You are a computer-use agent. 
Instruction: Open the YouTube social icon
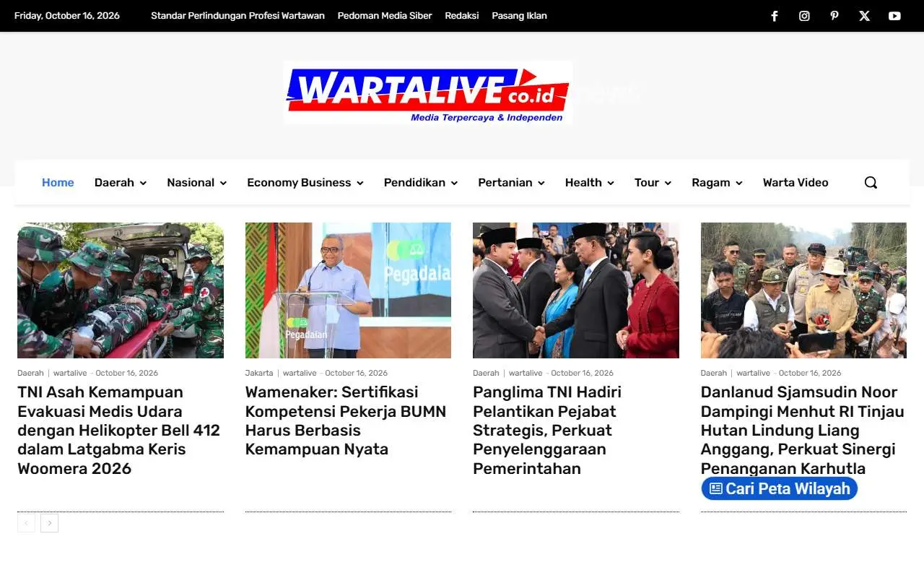coord(894,16)
